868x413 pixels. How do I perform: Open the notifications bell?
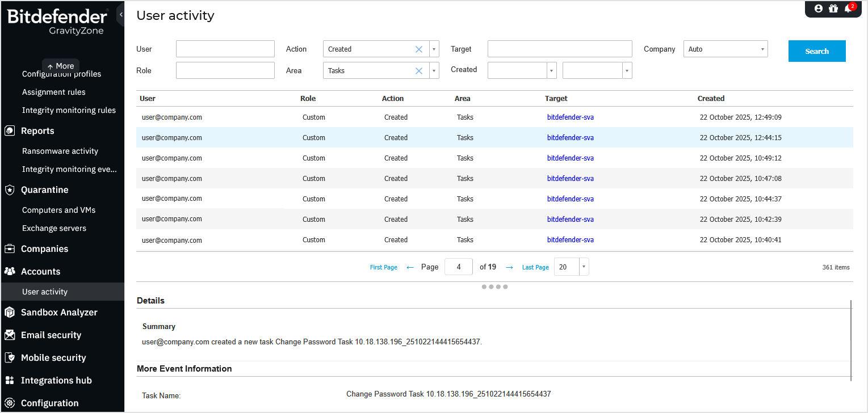coord(848,9)
